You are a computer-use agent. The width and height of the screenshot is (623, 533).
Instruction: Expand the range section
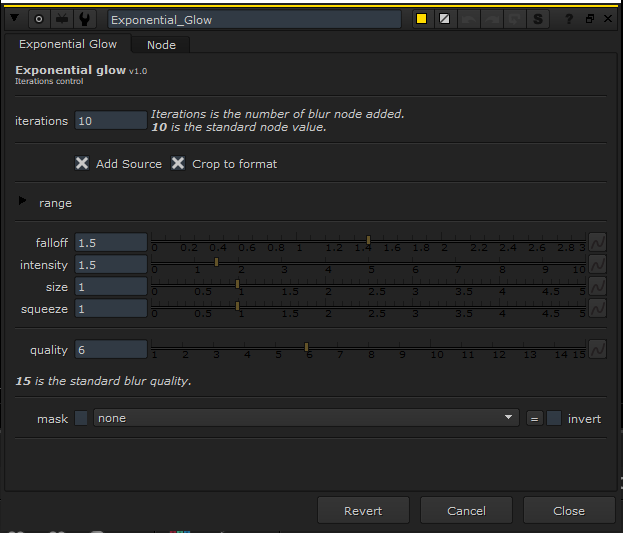tap(23, 202)
